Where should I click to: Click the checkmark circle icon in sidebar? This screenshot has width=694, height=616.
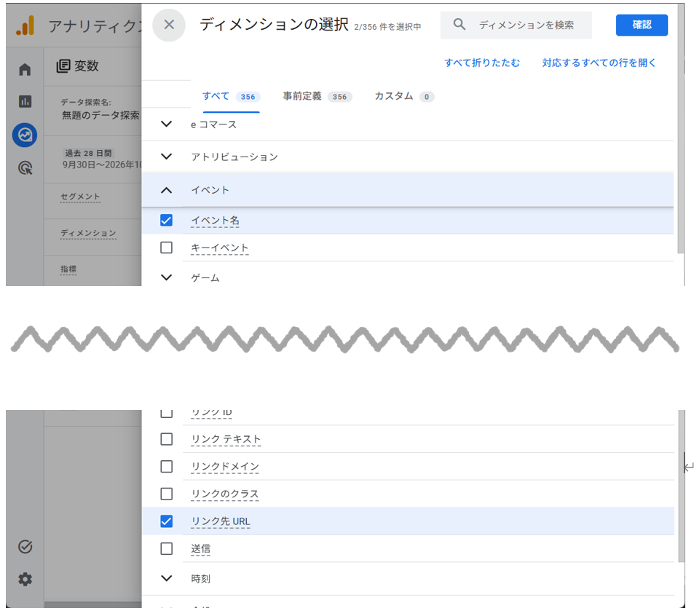(25, 547)
